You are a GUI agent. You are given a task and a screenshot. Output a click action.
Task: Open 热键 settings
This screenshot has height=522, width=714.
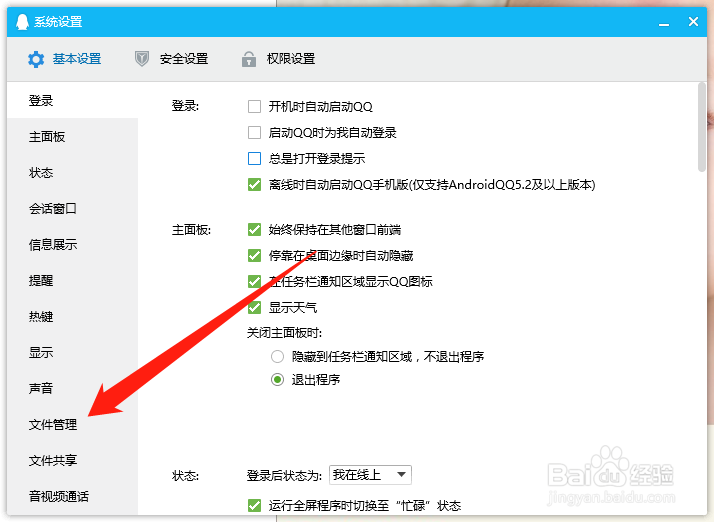point(72,317)
